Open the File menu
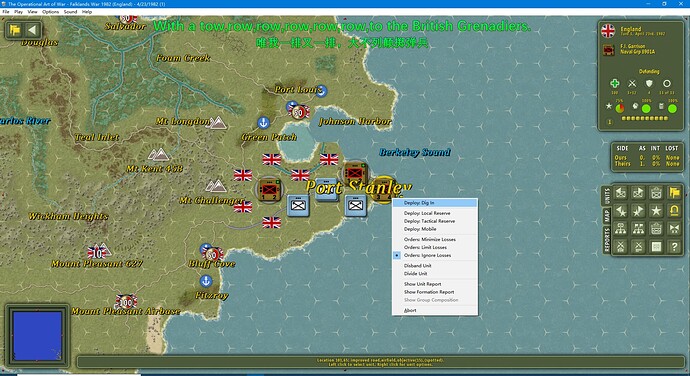Screen dimensions: 690x376 (6, 12)
